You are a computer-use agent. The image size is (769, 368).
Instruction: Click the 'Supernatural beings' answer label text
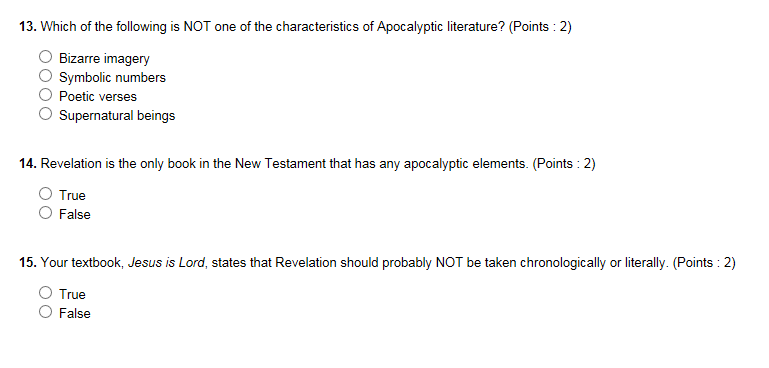[x=117, y=116]
